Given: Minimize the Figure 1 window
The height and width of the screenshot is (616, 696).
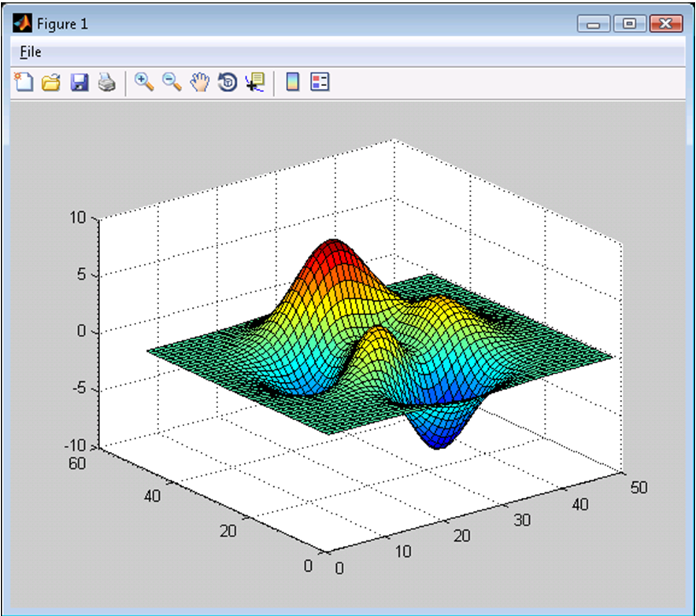Looking at the screenshot, I should point(594,24).
